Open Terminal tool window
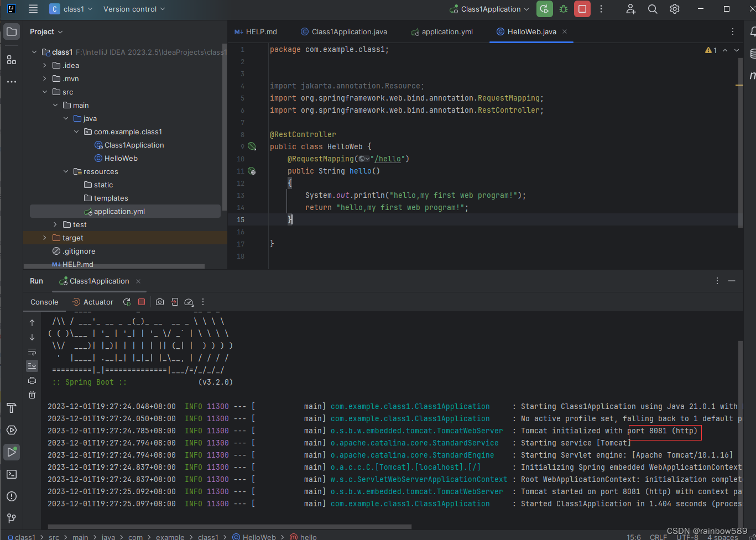 [x=12, y=474]
